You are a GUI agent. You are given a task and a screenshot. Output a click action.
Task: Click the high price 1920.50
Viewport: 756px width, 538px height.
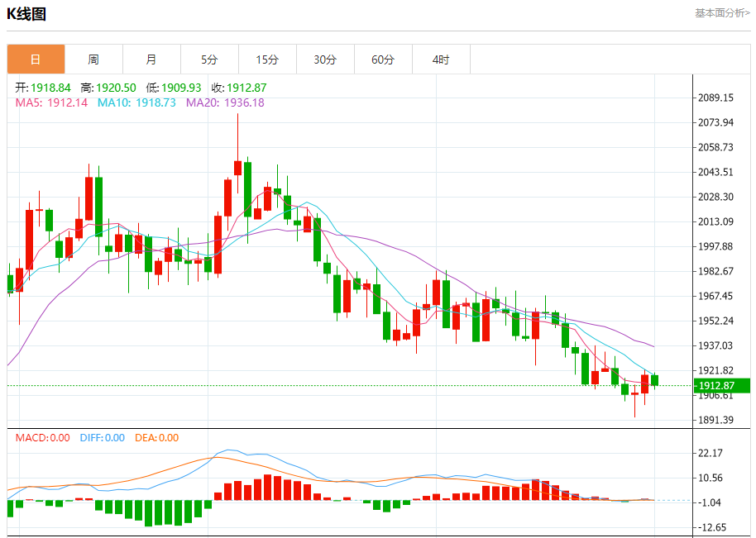[x=116, y=88]
